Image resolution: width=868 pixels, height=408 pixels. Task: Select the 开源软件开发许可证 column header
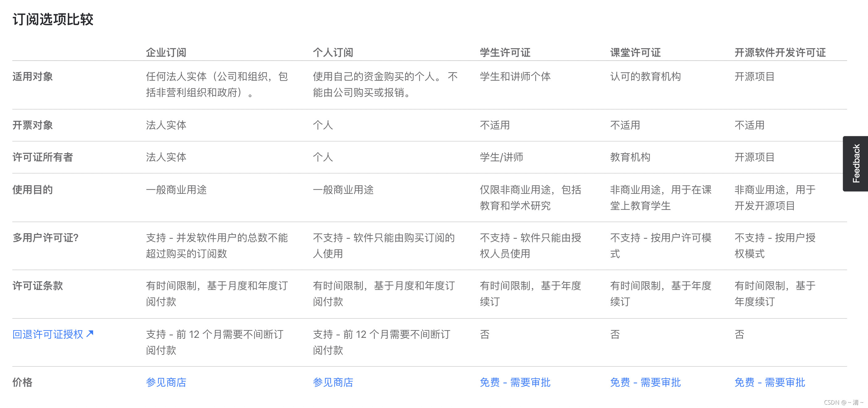point(780,52)
